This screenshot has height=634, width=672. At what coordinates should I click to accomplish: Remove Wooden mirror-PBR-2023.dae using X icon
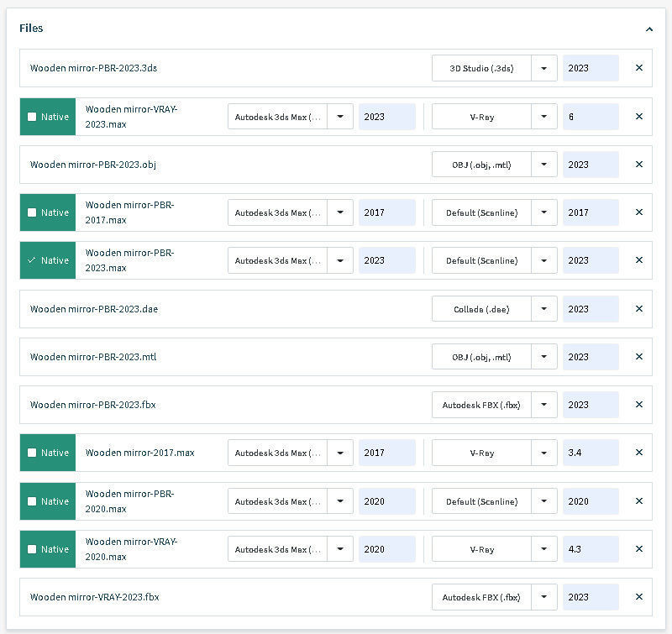[x=638, y=309]
